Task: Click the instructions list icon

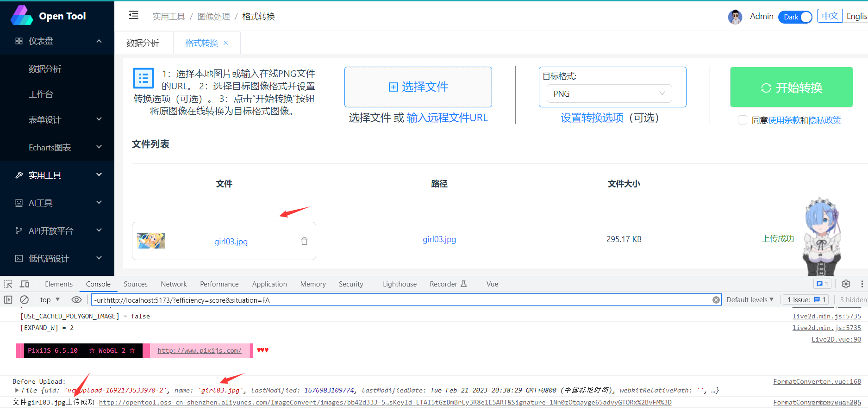Action: [144, 78]
